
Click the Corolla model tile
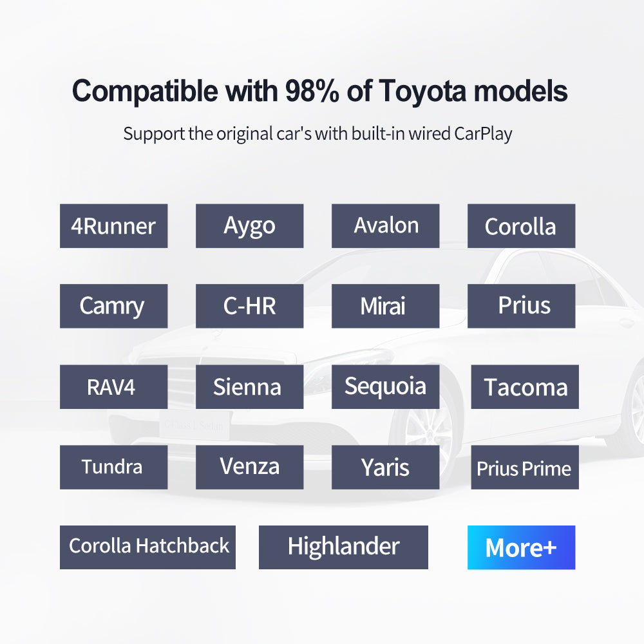[521, 226]
